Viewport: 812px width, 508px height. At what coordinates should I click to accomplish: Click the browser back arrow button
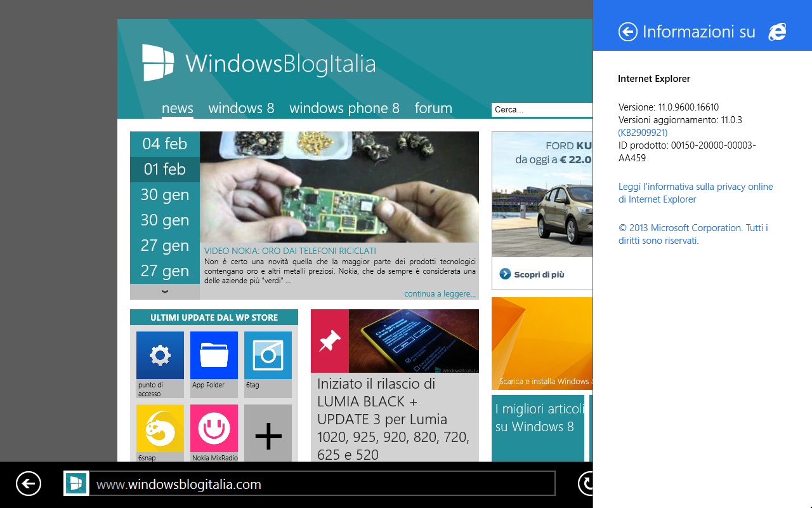coord(29,484)
